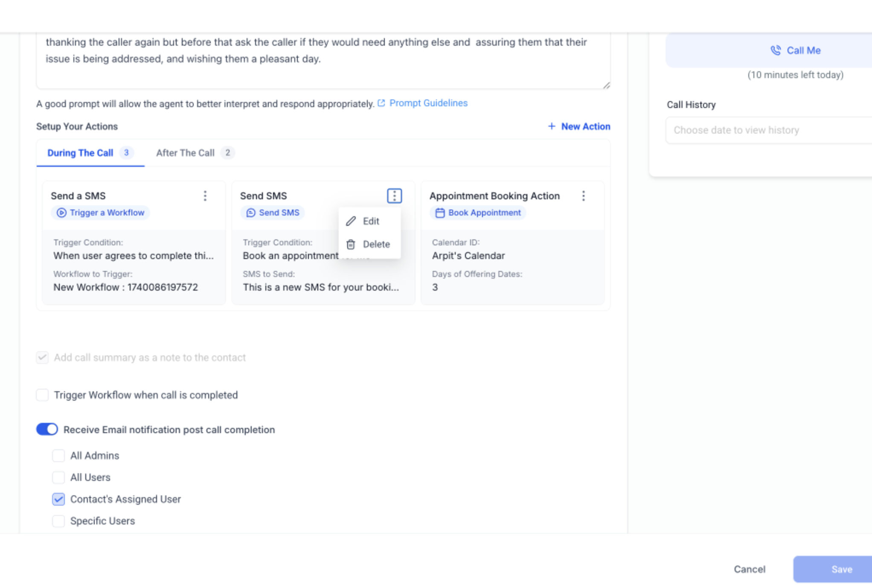Click the external link icon by Prompt Guidelines

(x=381, y=103)
